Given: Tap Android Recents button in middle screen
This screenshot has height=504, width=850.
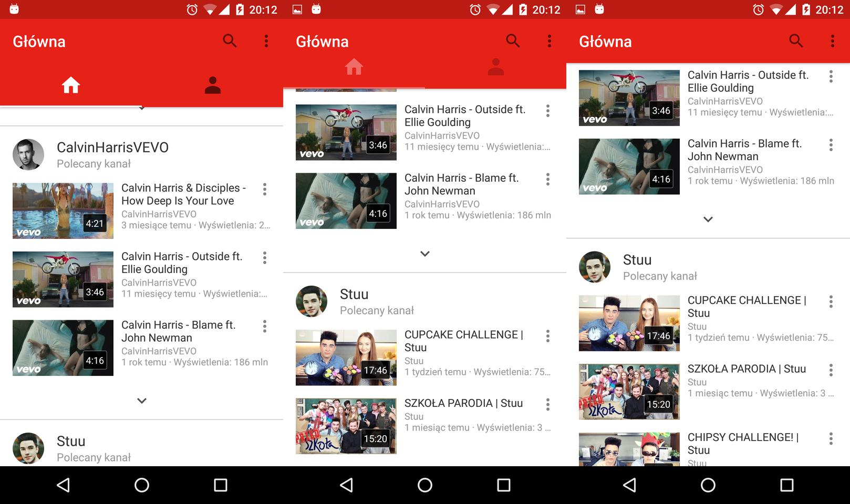Looking at the screenshot, I should click(x=504, y=485).
